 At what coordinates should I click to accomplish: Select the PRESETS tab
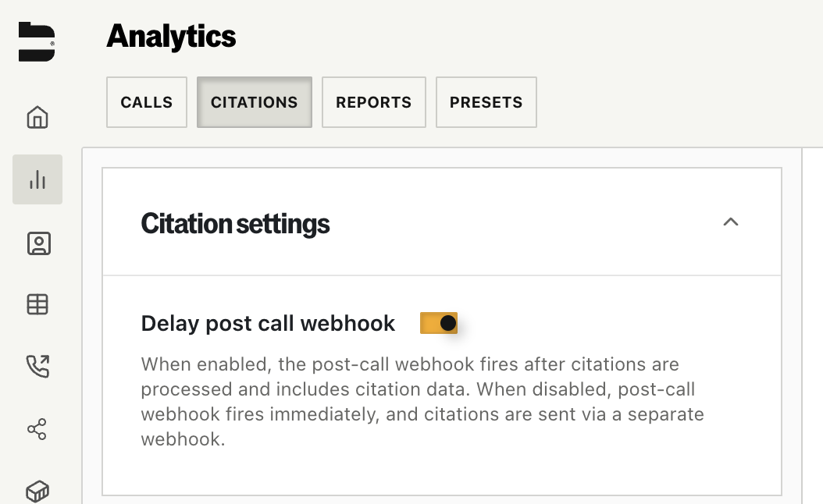click(x=486, y=102)
